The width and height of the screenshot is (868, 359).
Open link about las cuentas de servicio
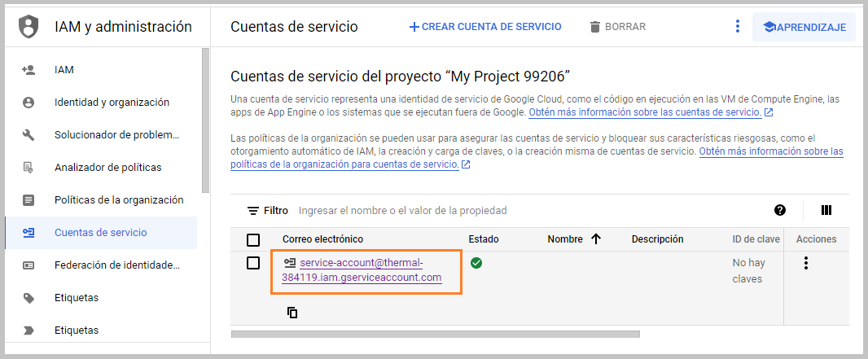point(645,112)
